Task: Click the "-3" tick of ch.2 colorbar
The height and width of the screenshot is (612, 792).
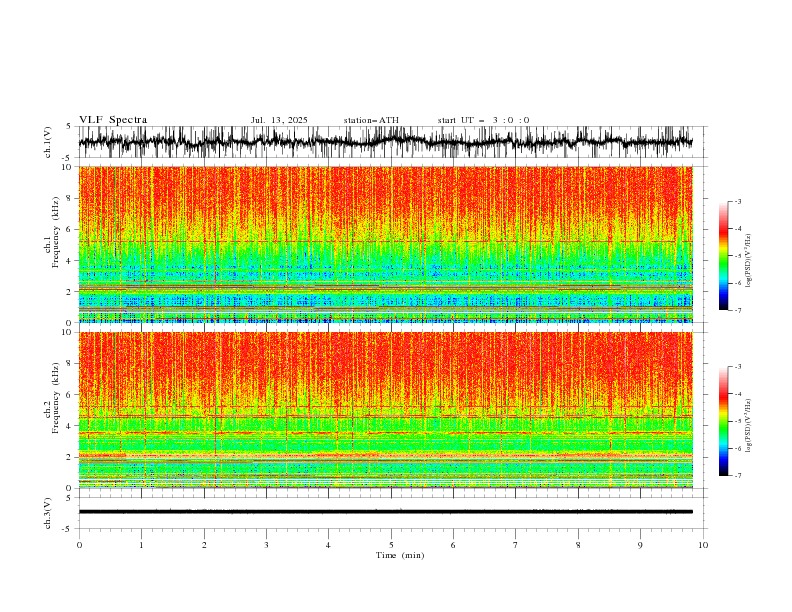Action: pos(738,367)
